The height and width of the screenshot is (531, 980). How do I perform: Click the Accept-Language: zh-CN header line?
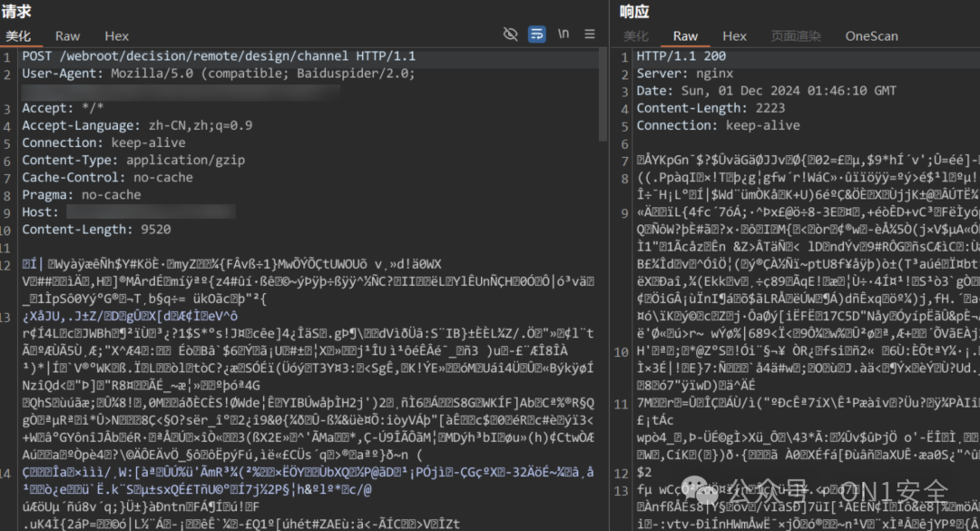(x=137, y=125)
